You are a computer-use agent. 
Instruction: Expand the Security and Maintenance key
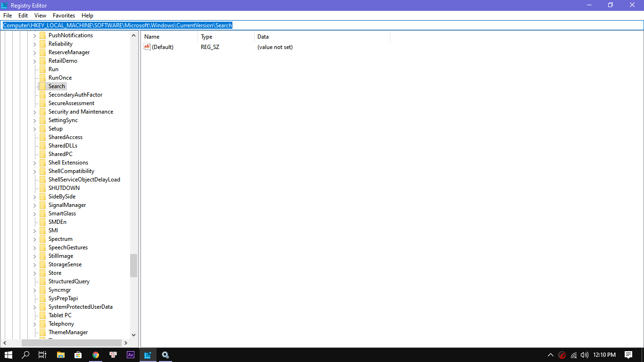click(35, 112)
